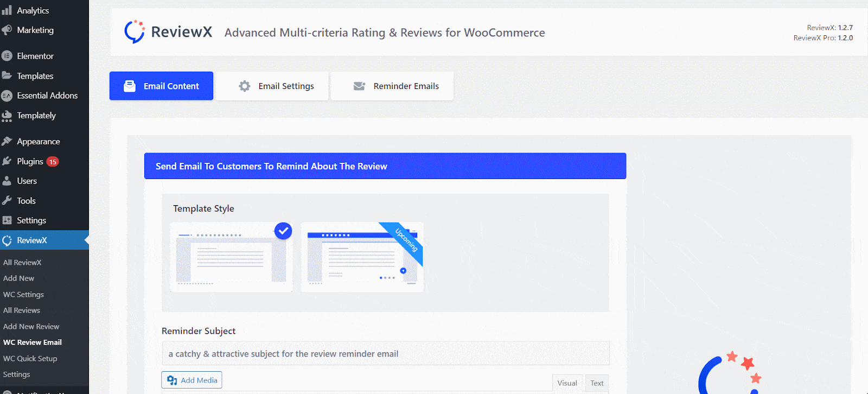The image size is (868, 394).
Task: Click the Plugins plug icon
Action: click(x=7, y=161)
